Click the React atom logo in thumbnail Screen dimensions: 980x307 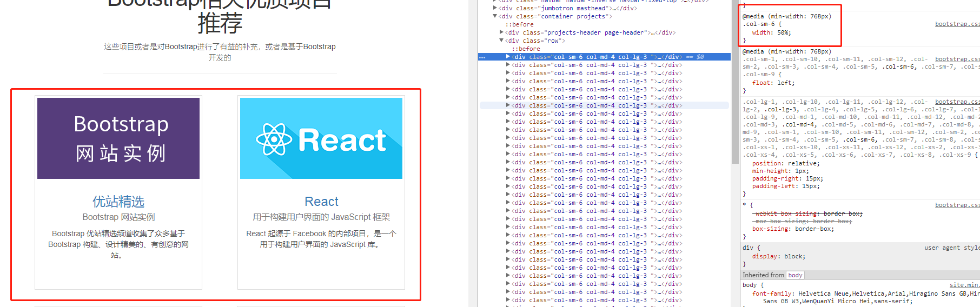pyautogui.click(x=274, y=139)
